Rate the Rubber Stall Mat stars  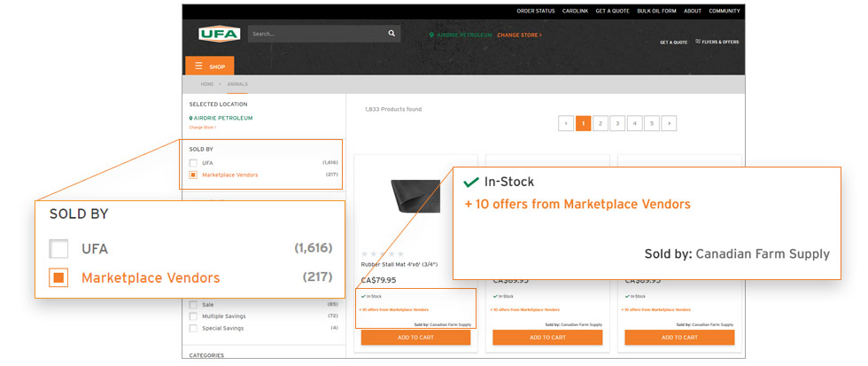point(383,253)
